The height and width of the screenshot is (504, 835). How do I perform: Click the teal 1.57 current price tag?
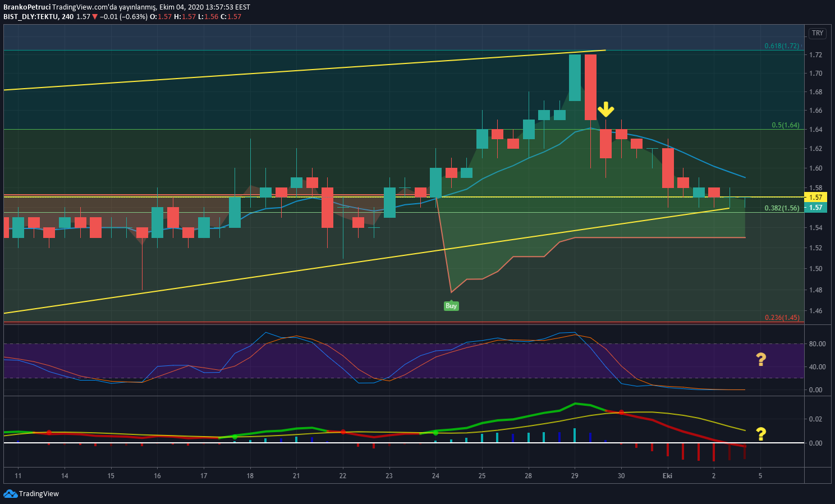tap(815, 208)
